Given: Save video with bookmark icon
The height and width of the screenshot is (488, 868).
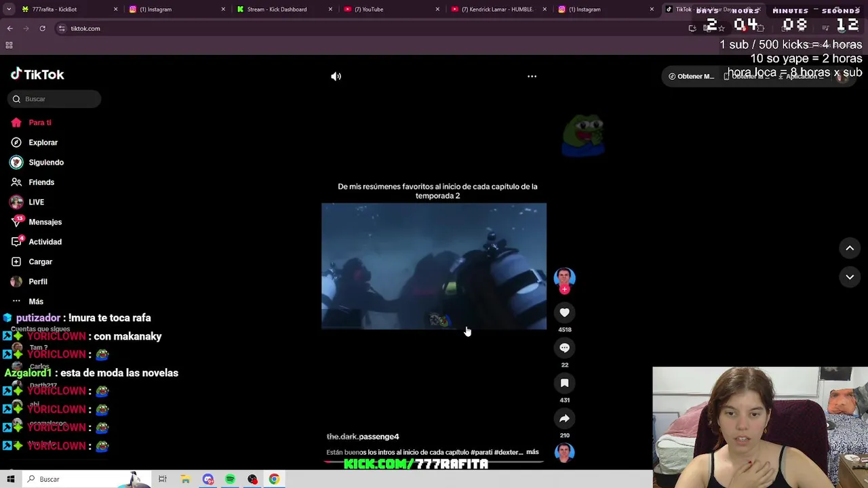Looking at the screenshot, I should click(564, 383).
